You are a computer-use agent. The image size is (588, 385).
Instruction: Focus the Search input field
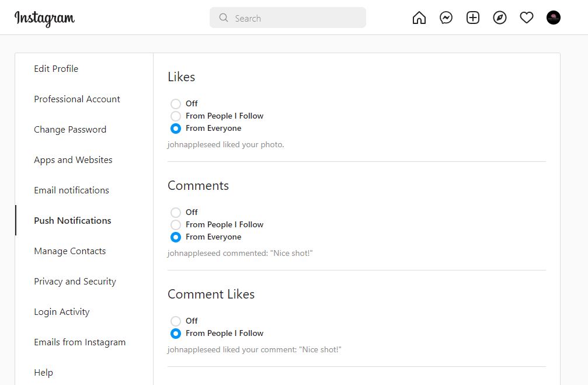coord(288,18)
